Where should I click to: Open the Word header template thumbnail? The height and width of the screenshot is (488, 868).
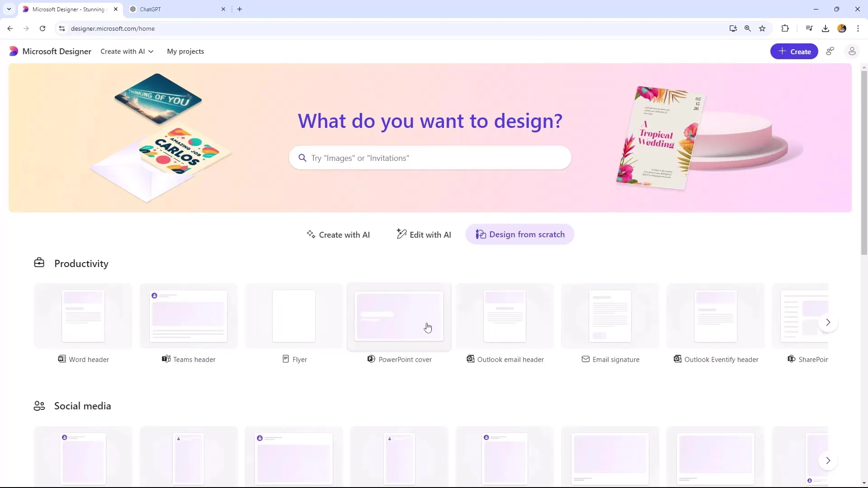[x=83, y=316]
